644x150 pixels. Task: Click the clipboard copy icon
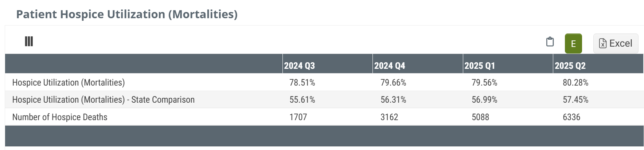click(550, 42)
